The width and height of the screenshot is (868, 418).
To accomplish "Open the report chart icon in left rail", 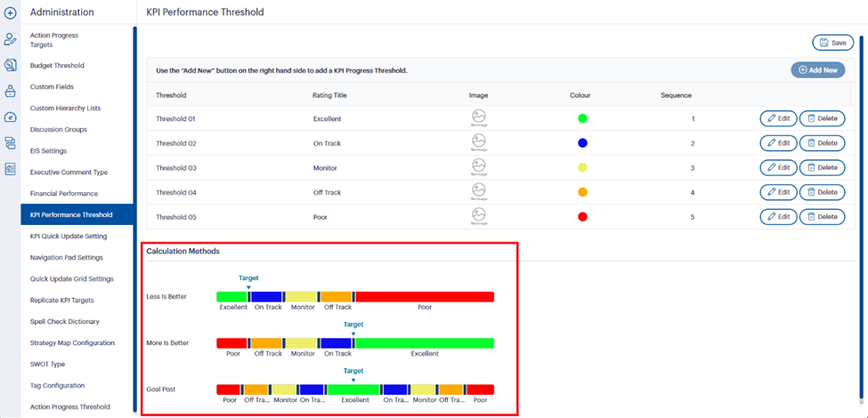I will click(10, 169).
